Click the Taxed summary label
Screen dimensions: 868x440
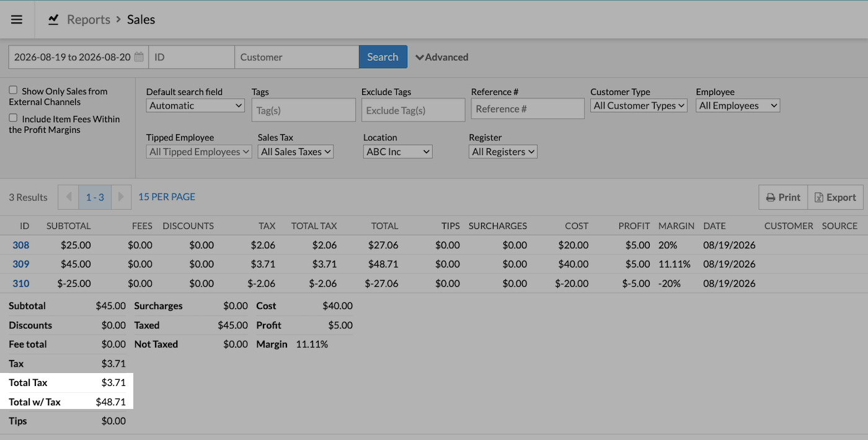point(147,325)
